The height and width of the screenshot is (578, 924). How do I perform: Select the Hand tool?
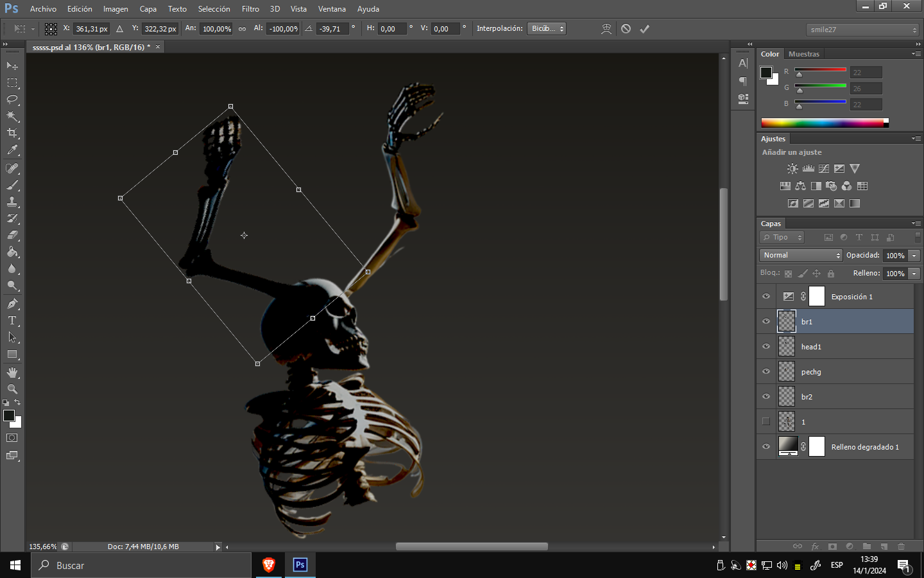click(12, 372)
